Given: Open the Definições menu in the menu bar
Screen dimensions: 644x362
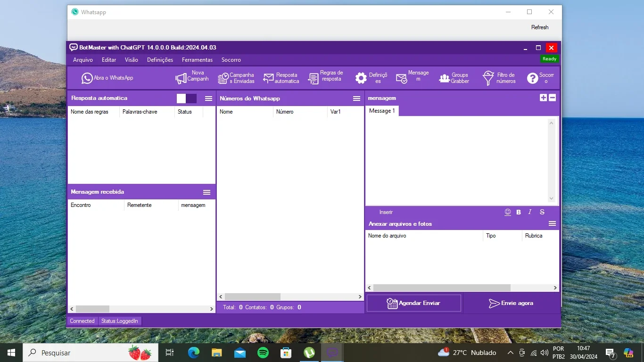Looking at the screenshot, I should point(160,60).
